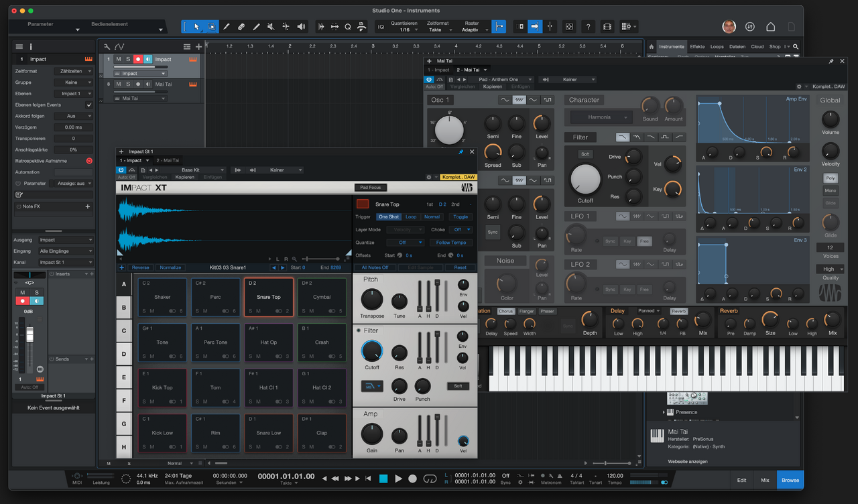858x504 pixels.
Task: Open the Gruppe dropdown showing Keine
Action: 74,82
